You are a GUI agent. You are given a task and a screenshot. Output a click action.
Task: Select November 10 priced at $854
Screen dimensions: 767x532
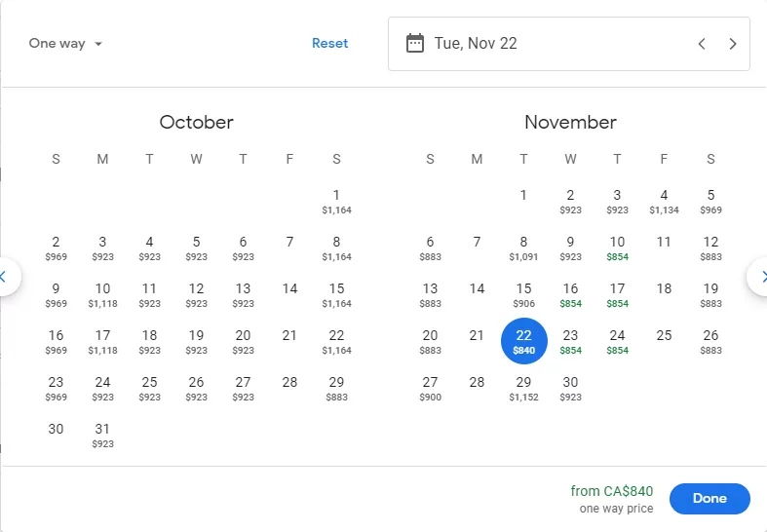click(x=617, y=247)
